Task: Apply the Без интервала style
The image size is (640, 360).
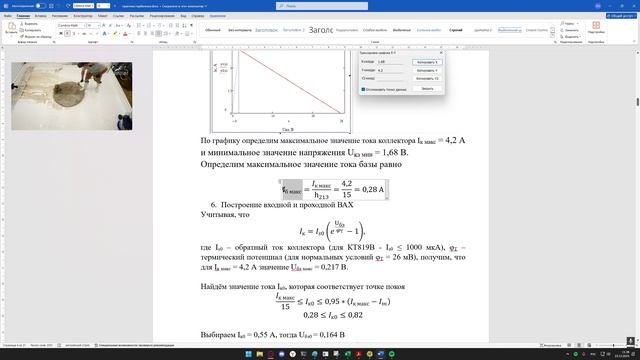Action: point(240,30)
